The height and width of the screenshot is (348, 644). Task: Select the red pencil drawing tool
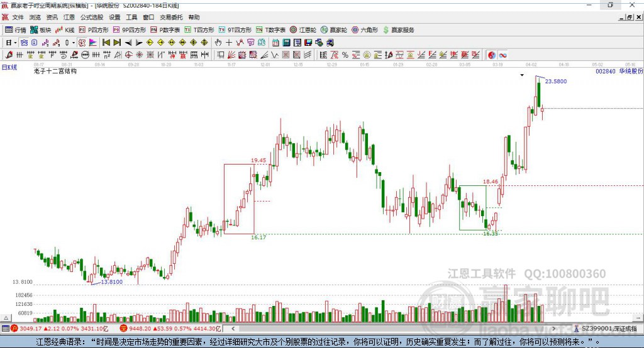pyautogui.click(x=9, y=55)
